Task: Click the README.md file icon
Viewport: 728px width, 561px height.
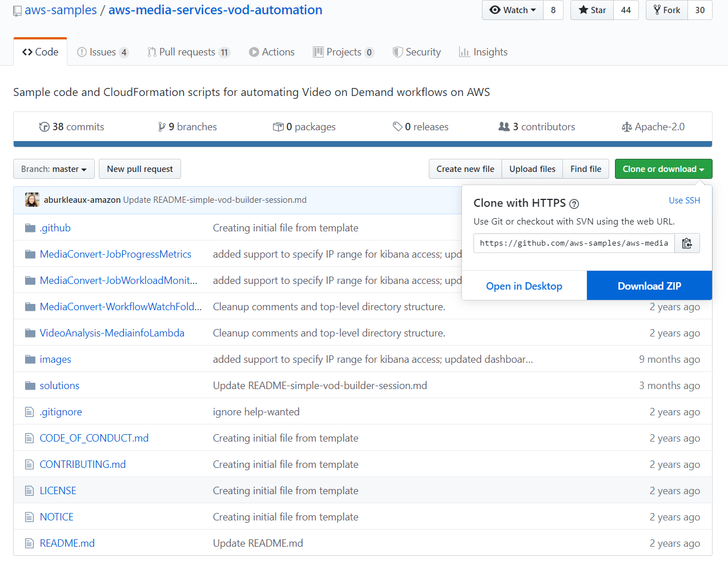Action: [30, 544]
